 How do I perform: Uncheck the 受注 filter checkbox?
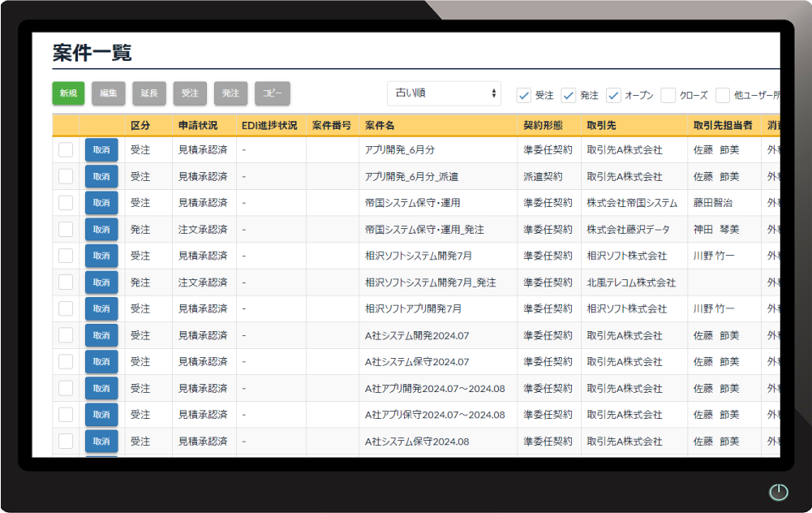pos(524,95)
